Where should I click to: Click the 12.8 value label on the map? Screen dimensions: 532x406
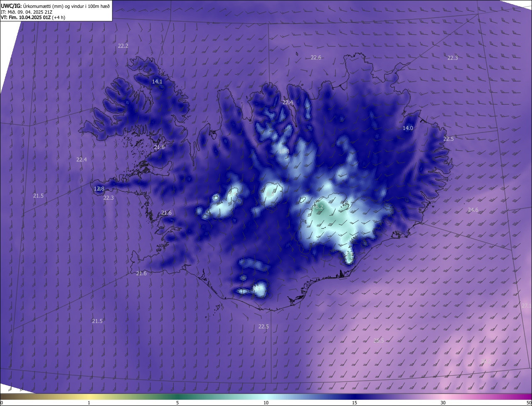pyautogui.click(x=99, y=189)
